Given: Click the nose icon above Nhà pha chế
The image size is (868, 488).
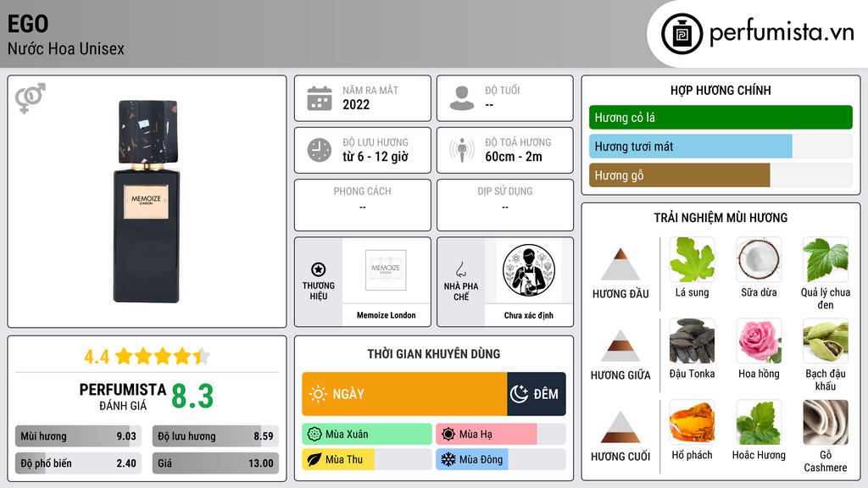Looking at the screenshot, I should [460, 269].
